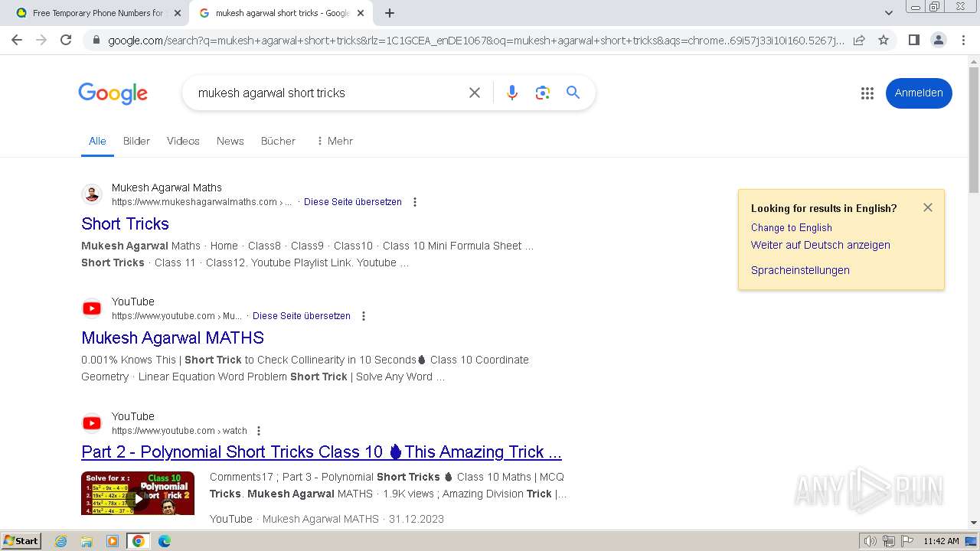This screenshot has width=980, height=551.
Task: Expand the tab search chevron
Action: [x=888, y=13]
